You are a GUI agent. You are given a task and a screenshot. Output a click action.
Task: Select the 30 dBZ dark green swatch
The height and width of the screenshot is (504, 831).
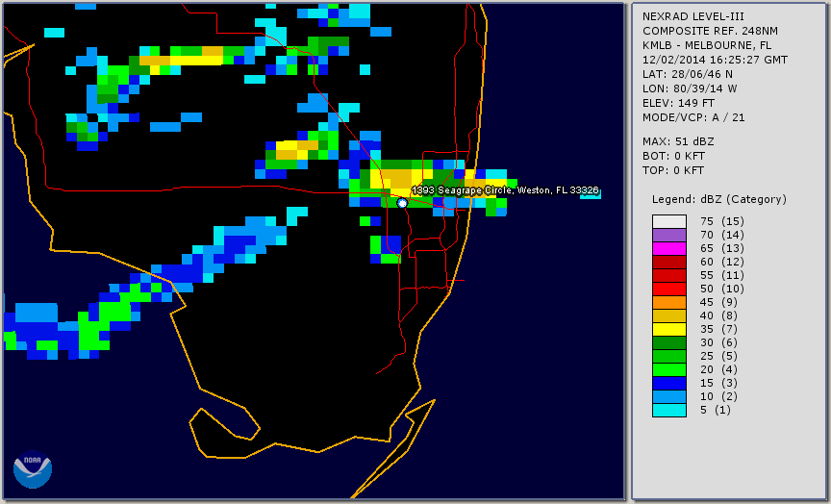[x=668, y=342]
